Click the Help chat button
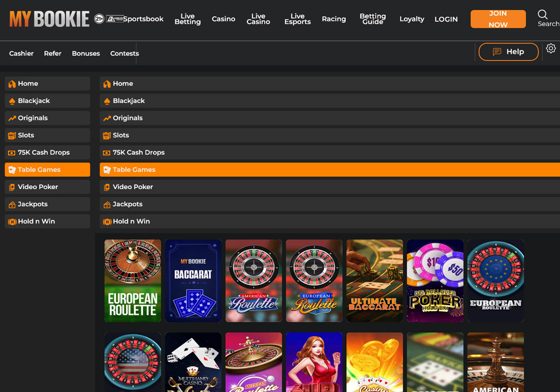 point(508,52)
